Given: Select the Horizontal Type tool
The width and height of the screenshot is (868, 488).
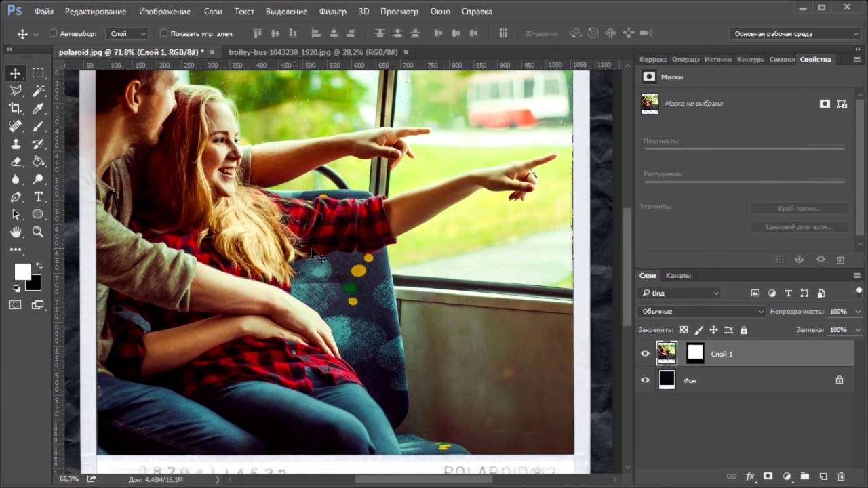Looking at the screenshot, I should (x=38, y=197).
